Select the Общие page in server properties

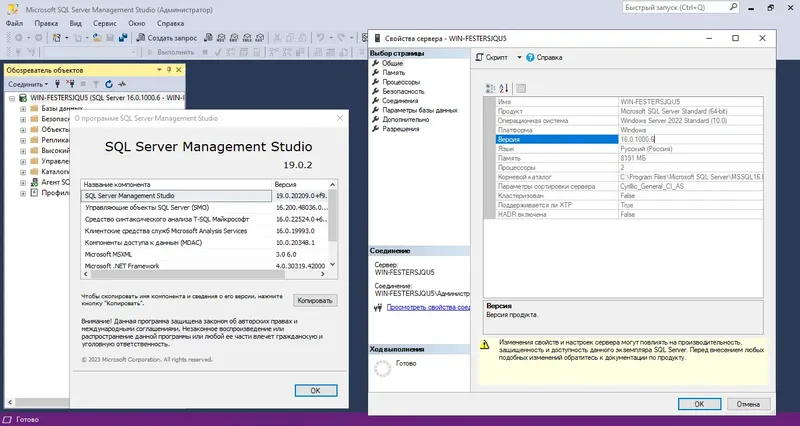(392, 63)
